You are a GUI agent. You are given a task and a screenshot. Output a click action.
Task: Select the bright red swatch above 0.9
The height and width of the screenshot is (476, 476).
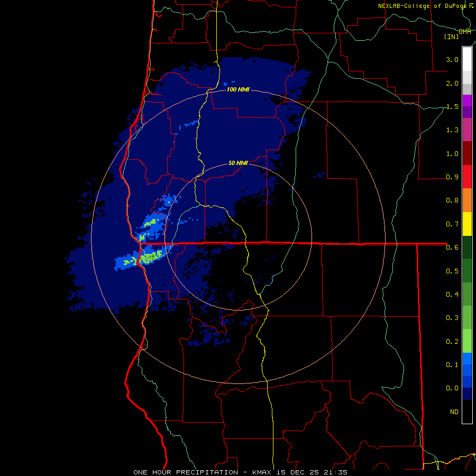467,177
